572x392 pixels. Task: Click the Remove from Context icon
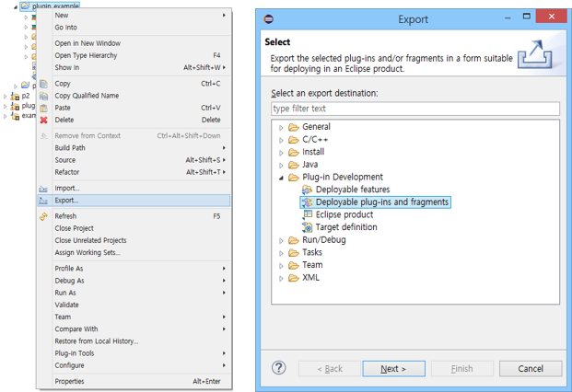(x=44, y=136)
